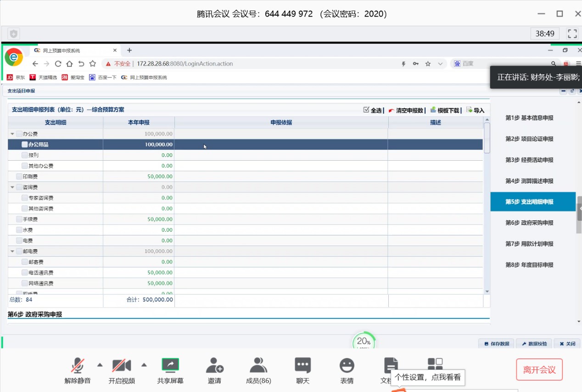
Task: Collapse the 办公费 tree group
Action: pos(12,134)
